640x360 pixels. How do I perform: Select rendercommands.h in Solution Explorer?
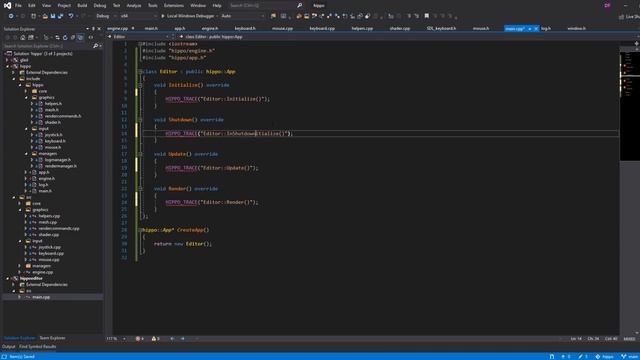[63, 116]
